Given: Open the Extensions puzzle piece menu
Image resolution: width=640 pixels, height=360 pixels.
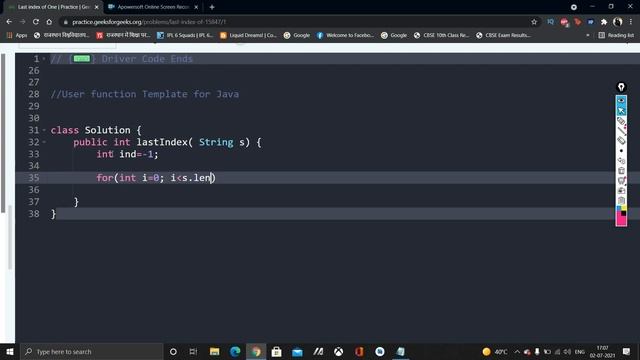Looking at the screenshot, I should (604, 22).
